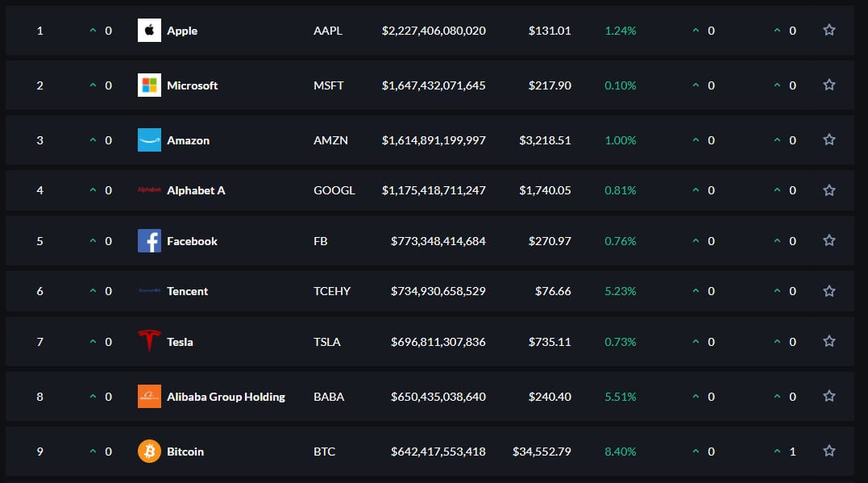The height and width of the screenshot is (483, 868).
Task: Click the orange Alibaba logo
Action: 149,397
